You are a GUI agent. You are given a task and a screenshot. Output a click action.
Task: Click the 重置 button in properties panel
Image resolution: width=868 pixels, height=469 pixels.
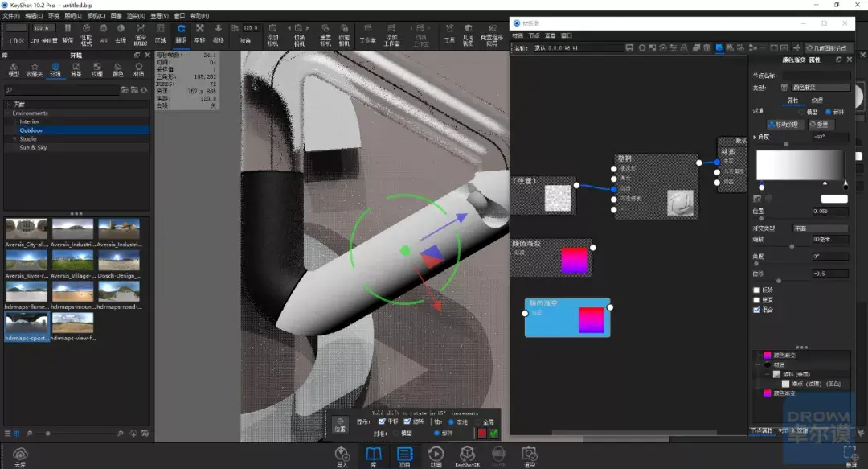821,125
